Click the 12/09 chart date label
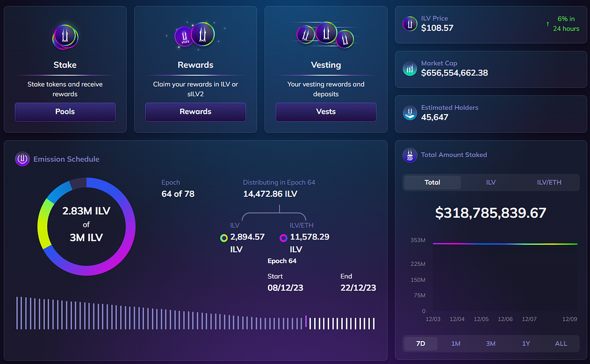This screenshot has height=364, width=590. pyautogui.click(x=570, y=319)
